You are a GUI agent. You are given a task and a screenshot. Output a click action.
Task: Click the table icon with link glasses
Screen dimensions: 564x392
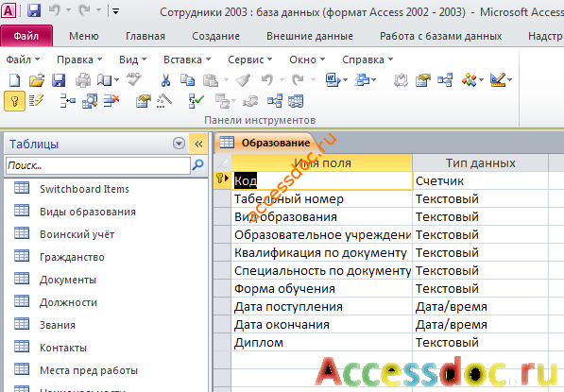[x=296, y=101]
